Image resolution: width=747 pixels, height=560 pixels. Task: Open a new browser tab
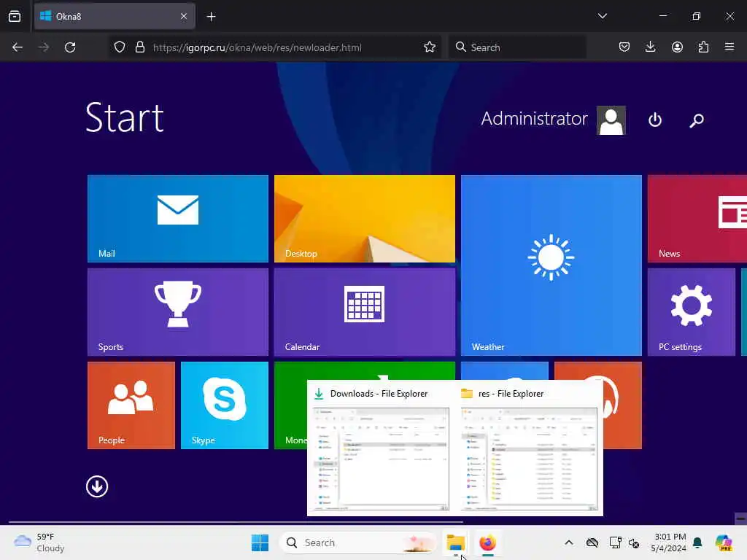tap(211, 17)
